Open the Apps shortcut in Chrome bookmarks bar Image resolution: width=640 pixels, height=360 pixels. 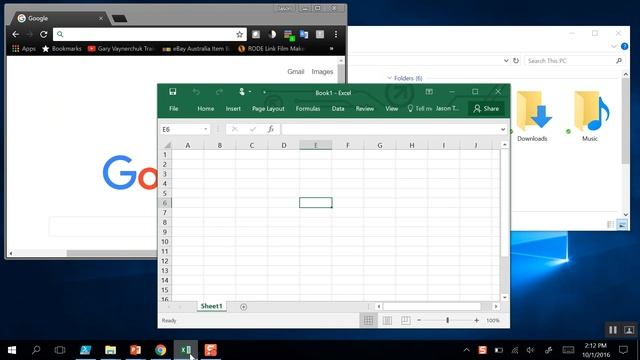24,49
